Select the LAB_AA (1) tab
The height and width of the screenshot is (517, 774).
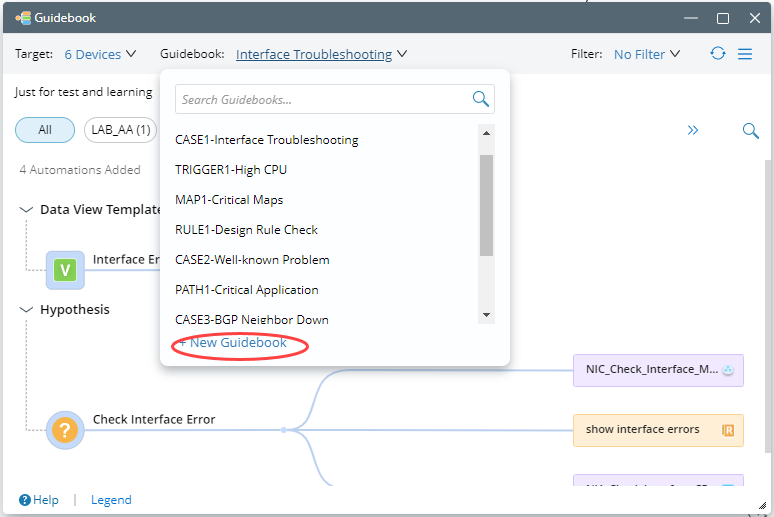121,130
